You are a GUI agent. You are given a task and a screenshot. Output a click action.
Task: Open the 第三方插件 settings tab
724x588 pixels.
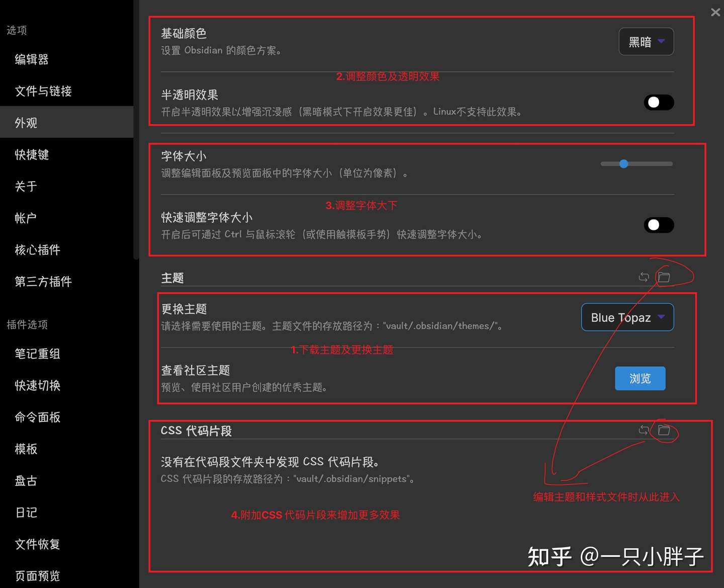tap(67, 281)
